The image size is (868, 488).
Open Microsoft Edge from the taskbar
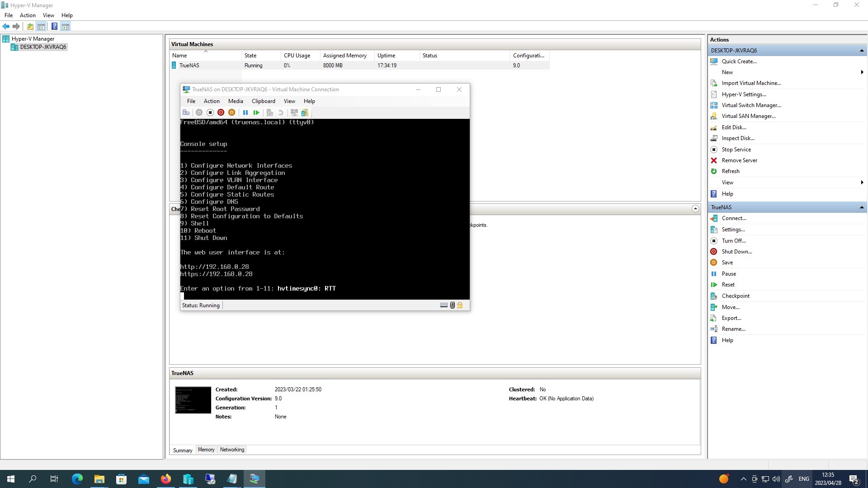(x=77, y=479)
